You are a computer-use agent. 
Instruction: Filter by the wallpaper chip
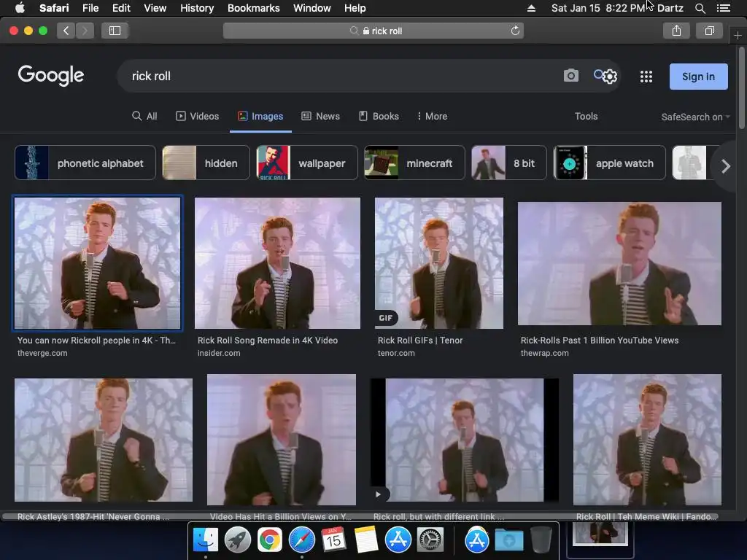307,163
